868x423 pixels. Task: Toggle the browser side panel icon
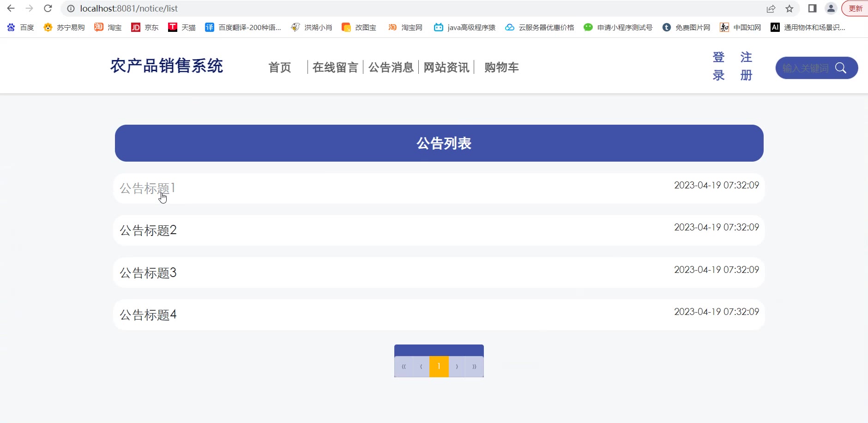tap(813, 8)
